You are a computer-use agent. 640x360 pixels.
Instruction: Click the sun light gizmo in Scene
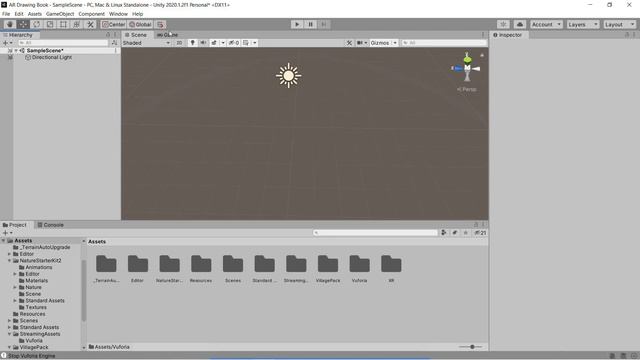[289, 76]
